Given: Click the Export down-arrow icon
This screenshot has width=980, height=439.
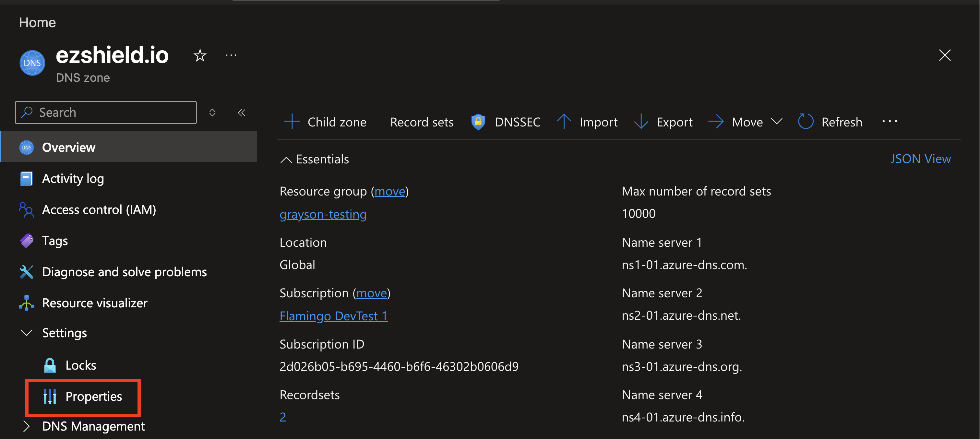Looking at the screenshot, I should 641,122.
